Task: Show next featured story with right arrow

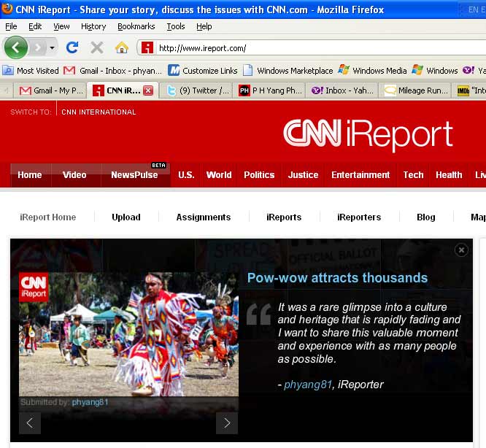Action: point(227,423)
